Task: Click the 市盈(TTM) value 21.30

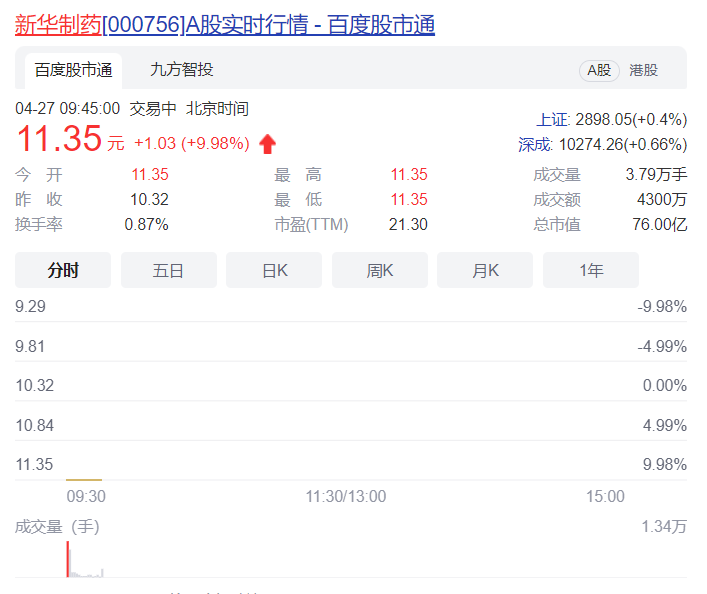Action: pos(408,224)
